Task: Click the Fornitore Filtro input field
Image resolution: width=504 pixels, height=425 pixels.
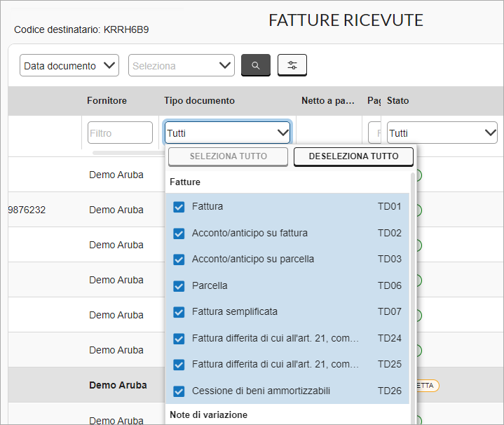Action: 120,133
